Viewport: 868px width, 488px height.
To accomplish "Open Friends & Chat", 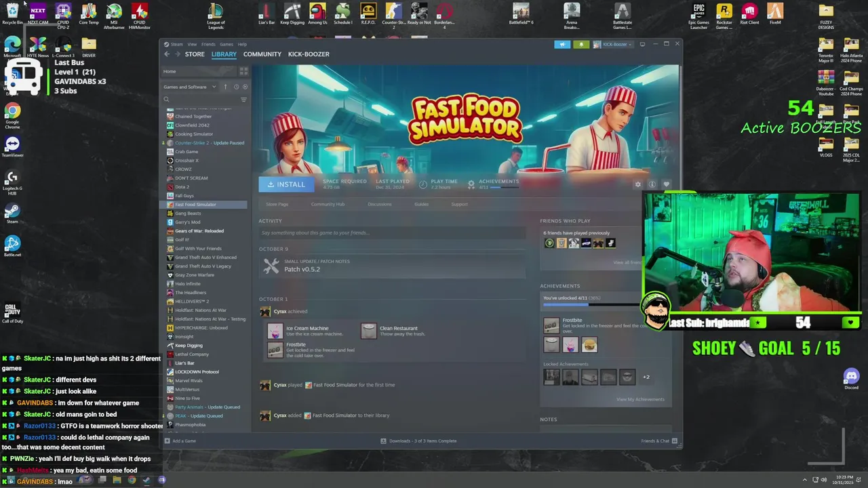I will [x=658, y=441].
